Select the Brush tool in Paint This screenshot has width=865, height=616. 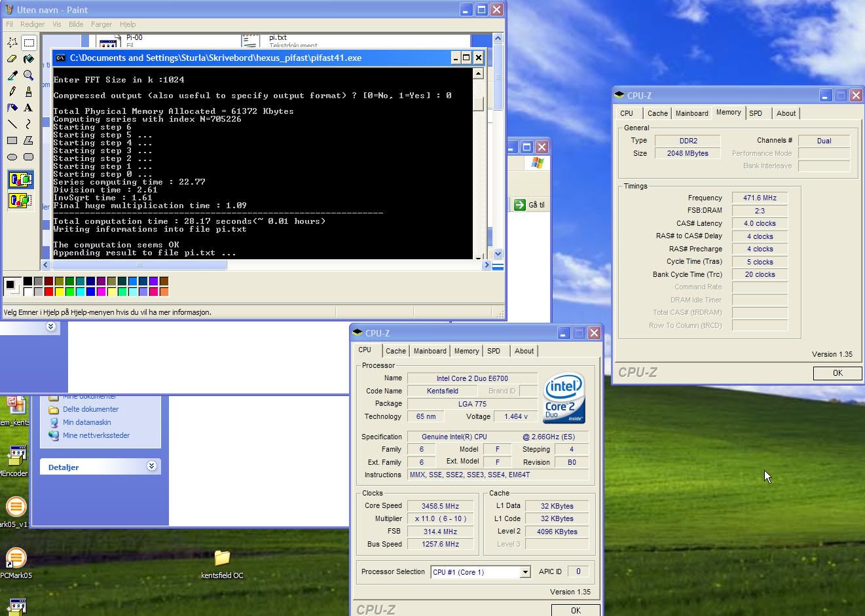(29, 92)
